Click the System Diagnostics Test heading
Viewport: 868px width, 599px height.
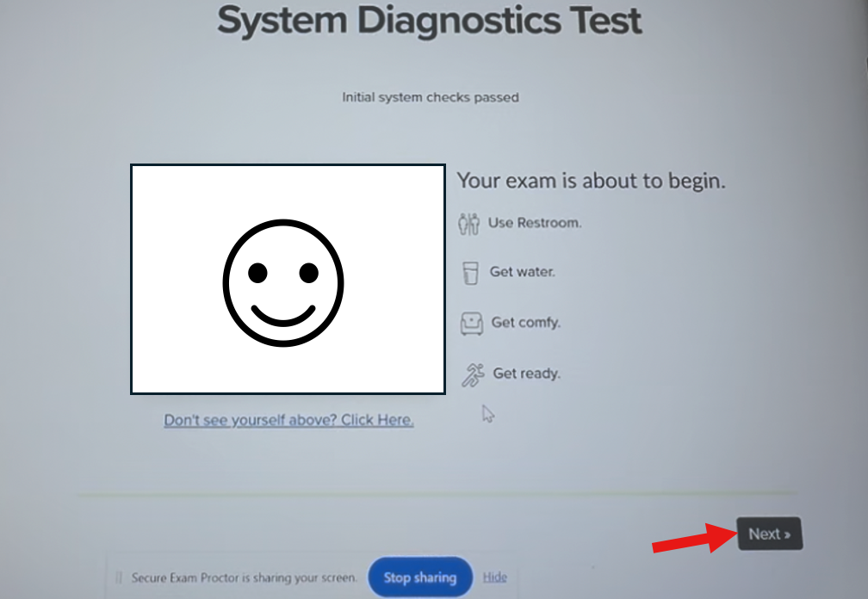click(430, 21)
